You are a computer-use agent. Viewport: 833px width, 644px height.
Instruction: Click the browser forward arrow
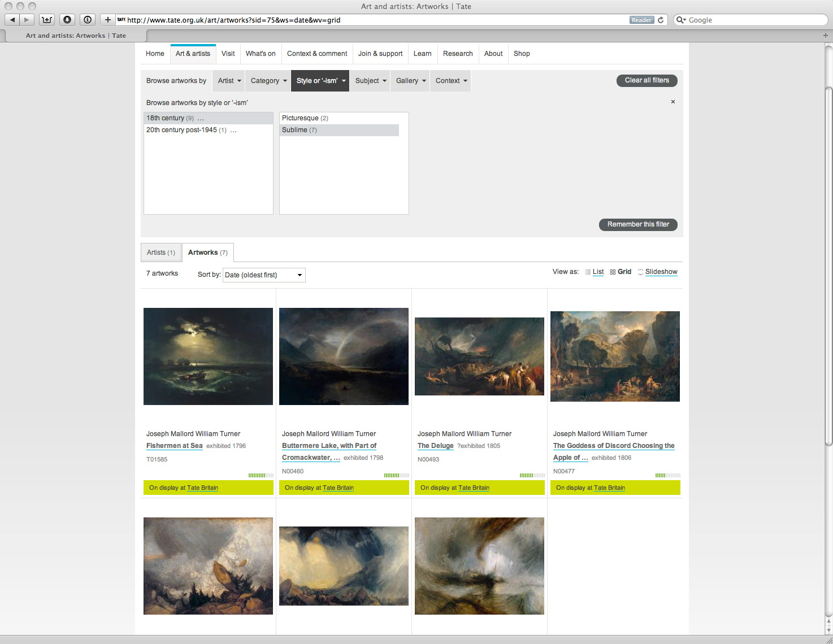(x=27, y=20)
